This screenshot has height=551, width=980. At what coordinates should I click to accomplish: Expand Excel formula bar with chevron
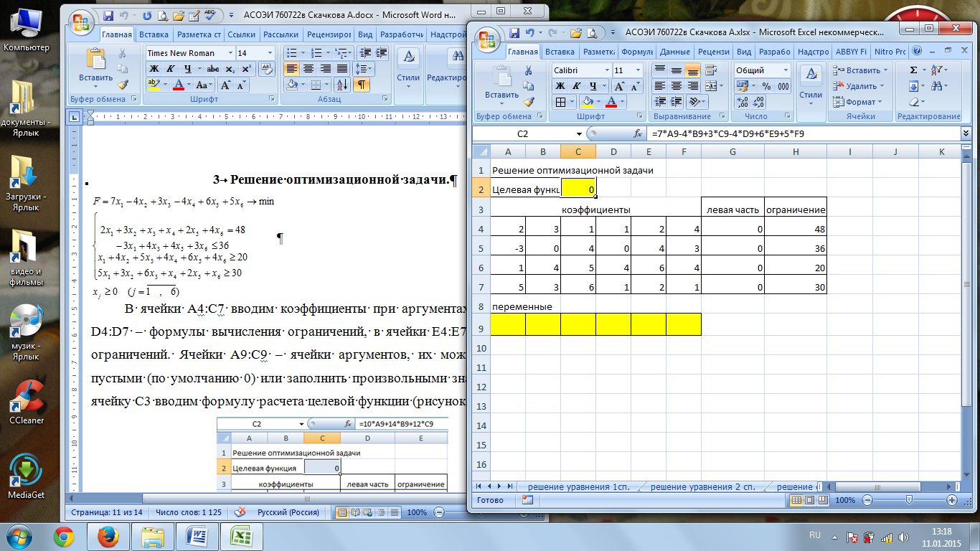coord(966,133)
